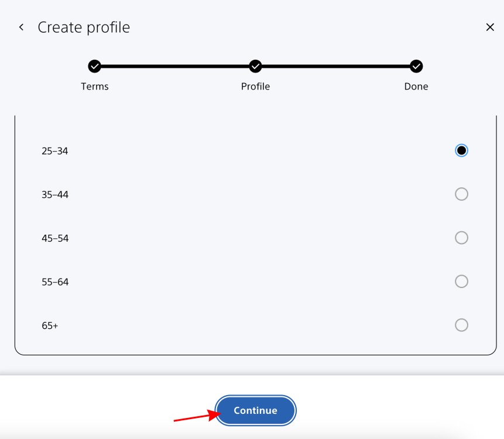The image size is (504, 439).
Task: Click the Done step label
Action: pos(416,86)
